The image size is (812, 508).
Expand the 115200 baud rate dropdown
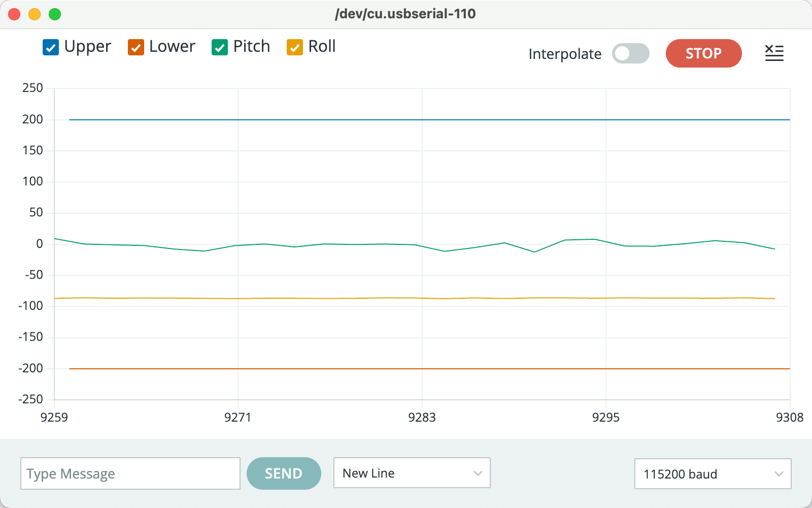pyautogui.click(x=713, y=474)
